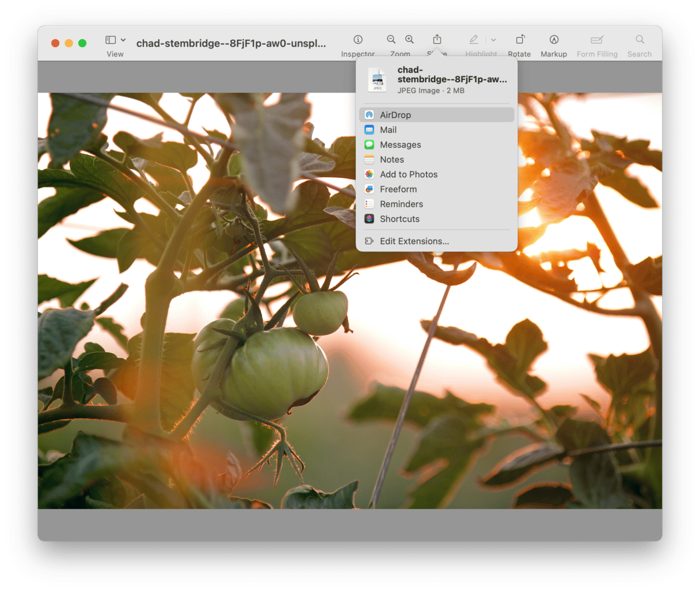Image resolution: width=700 pixels, height=591 pixels.
Task: Open Edit Extensions… option
Action: pyautogui.click(x=436, y=241)
